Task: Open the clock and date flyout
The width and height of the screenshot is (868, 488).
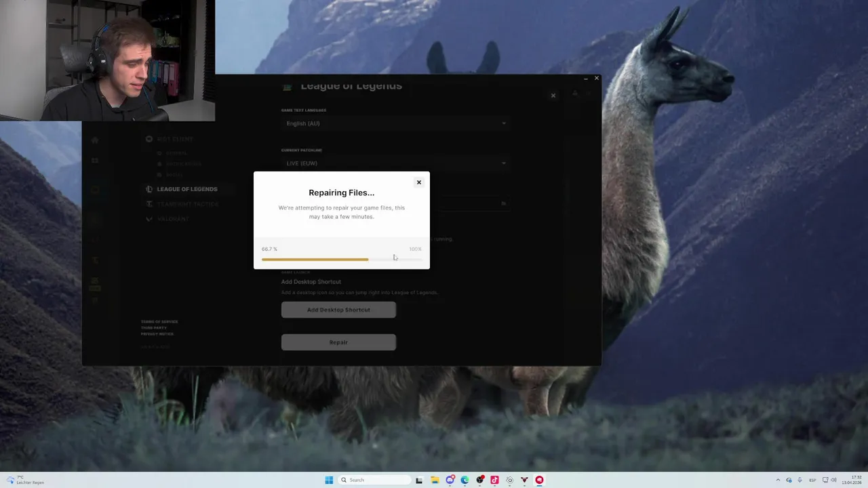Action: 853,480
